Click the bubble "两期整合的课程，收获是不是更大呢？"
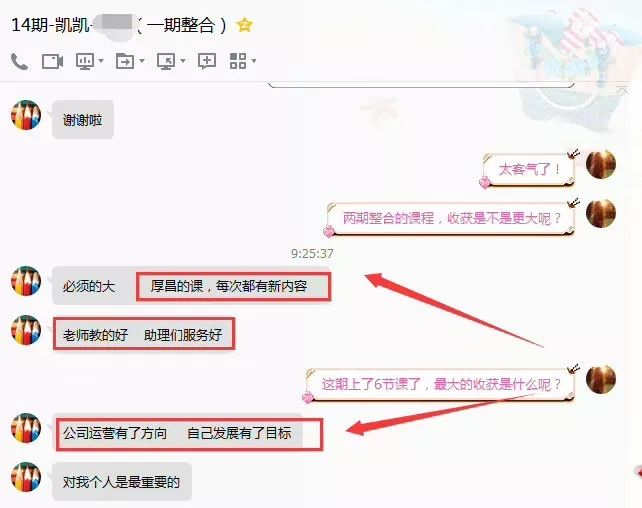Screen dimensions: 642x508 click(450, 218)
